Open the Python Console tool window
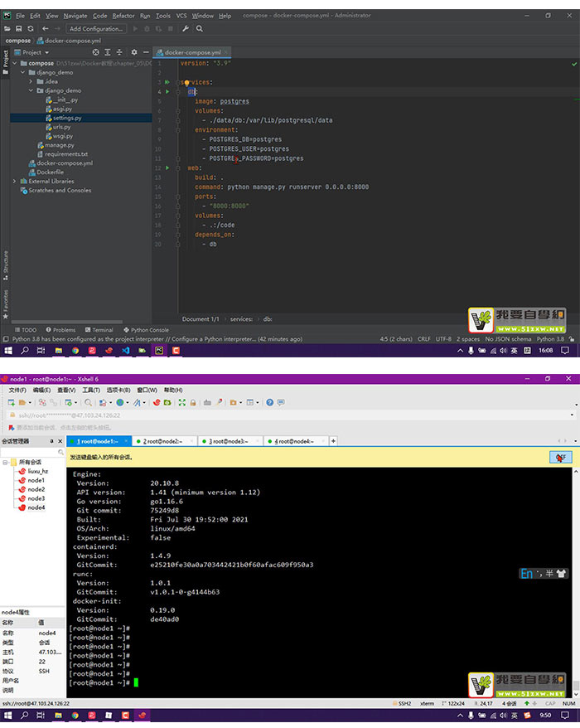 (146, 330)
